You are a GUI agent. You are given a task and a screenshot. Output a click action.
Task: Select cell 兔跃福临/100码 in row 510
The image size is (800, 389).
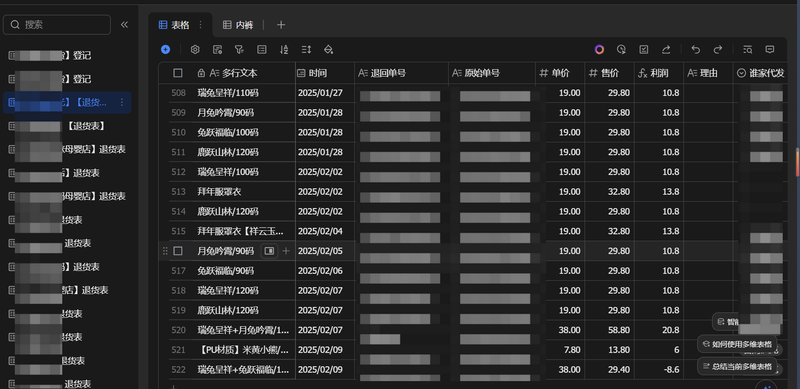coord(244,132)
